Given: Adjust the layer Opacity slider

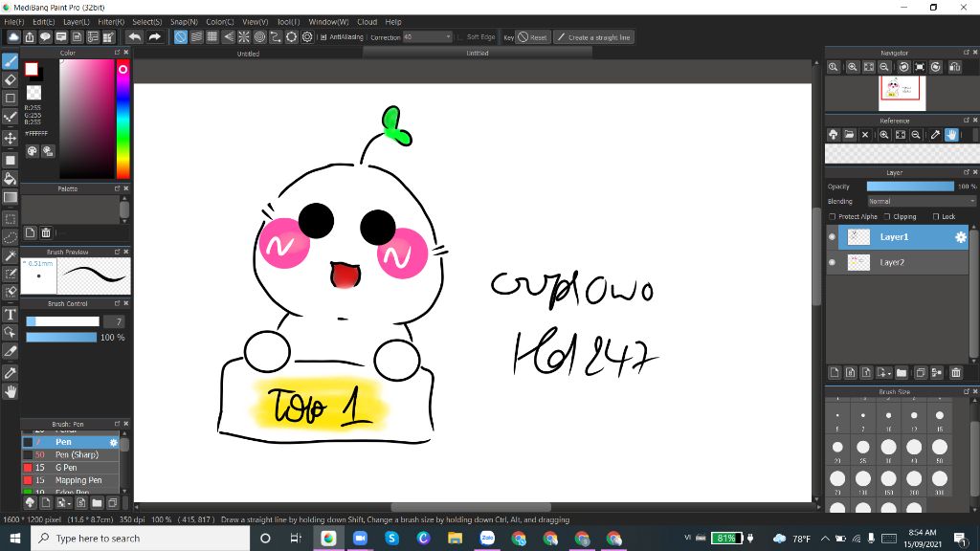Looking at the screenshot, I should coord(910,187).
